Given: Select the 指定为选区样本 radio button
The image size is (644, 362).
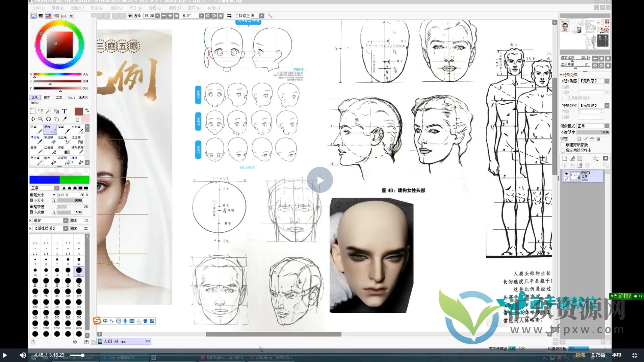Looking at the screenshot, I should click(563, 150).
